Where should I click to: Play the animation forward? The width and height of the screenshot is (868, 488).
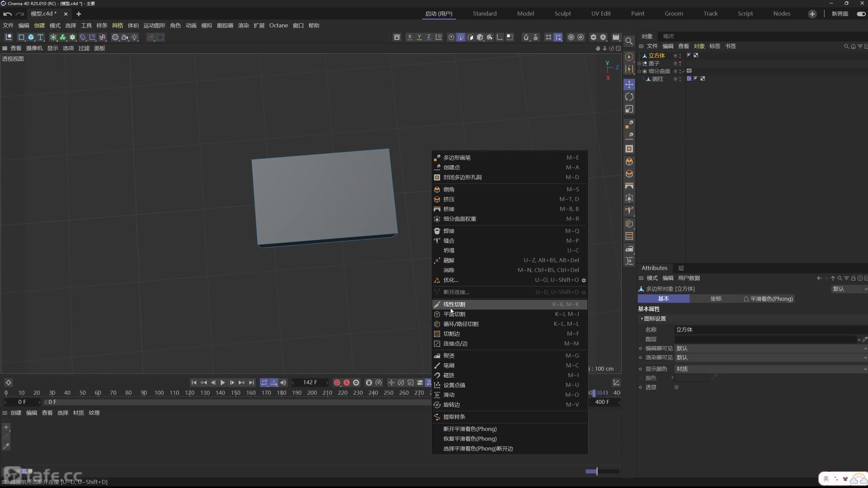pyautogui.click(x=222, y=383)
